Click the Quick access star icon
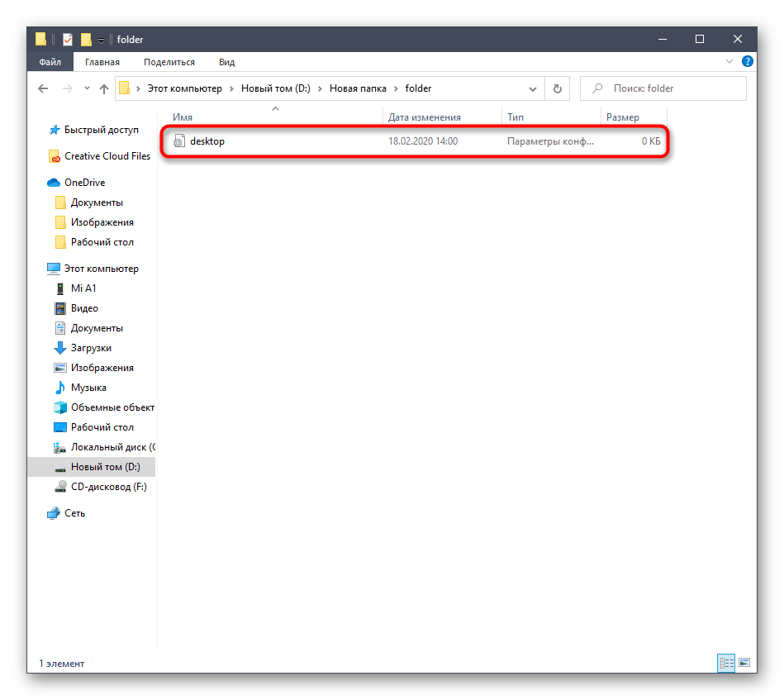This screenshot has height=700, width=784. [x=54, y=130]
